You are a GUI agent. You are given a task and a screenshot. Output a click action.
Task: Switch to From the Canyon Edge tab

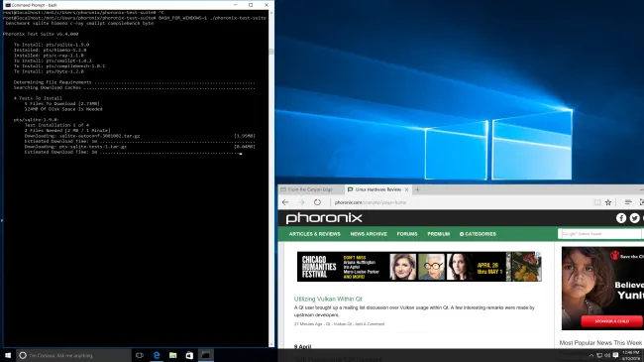pyautogui.click(x=310, y=189)
